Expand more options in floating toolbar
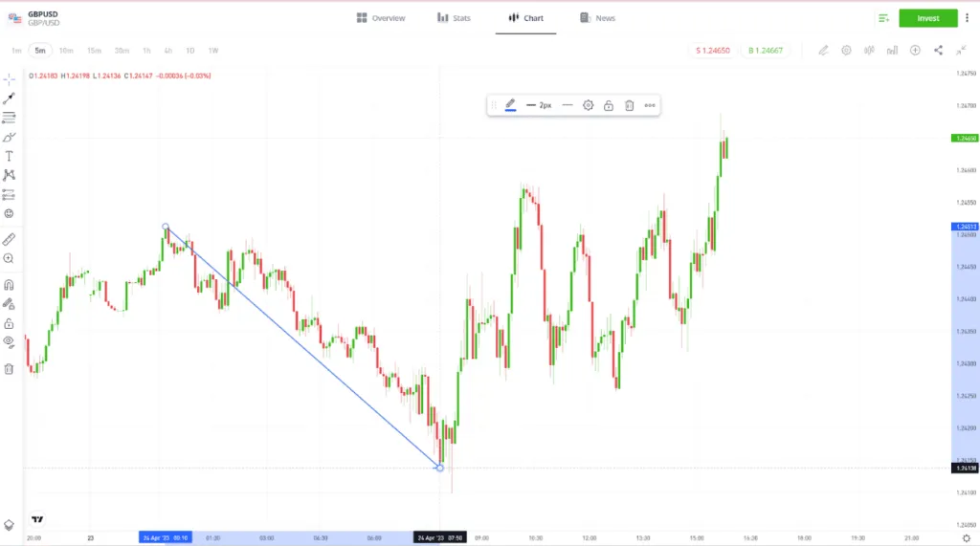The width and height of the screenshot is (980, 546). 650,105
